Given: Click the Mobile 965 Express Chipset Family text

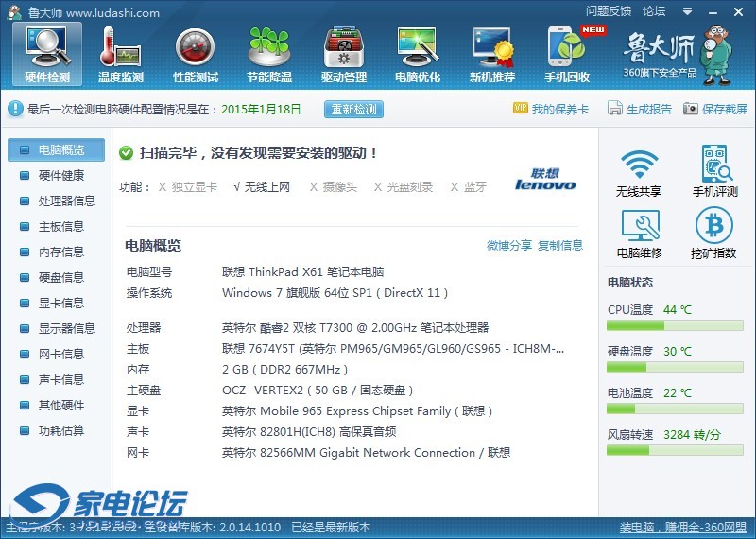Looking at the screenshot, I should click(x=355, y=411).
